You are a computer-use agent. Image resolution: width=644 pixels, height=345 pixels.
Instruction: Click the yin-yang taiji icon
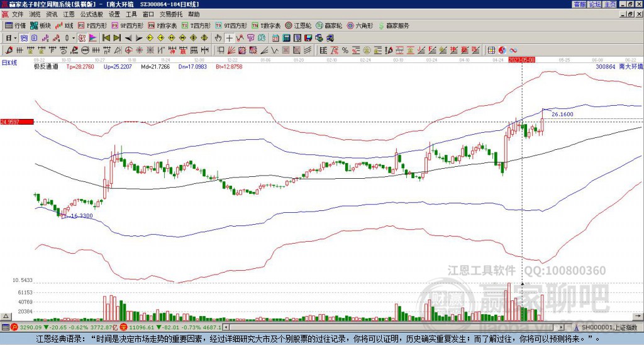502,50
